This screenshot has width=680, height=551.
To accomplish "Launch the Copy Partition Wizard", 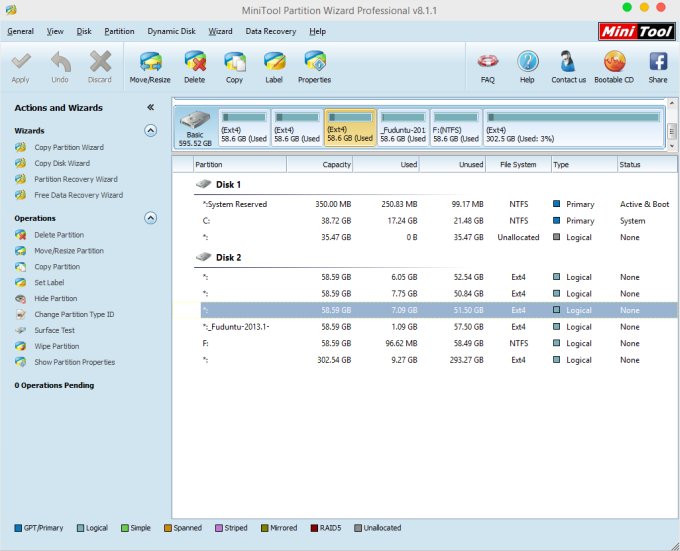I will point(69,147).
